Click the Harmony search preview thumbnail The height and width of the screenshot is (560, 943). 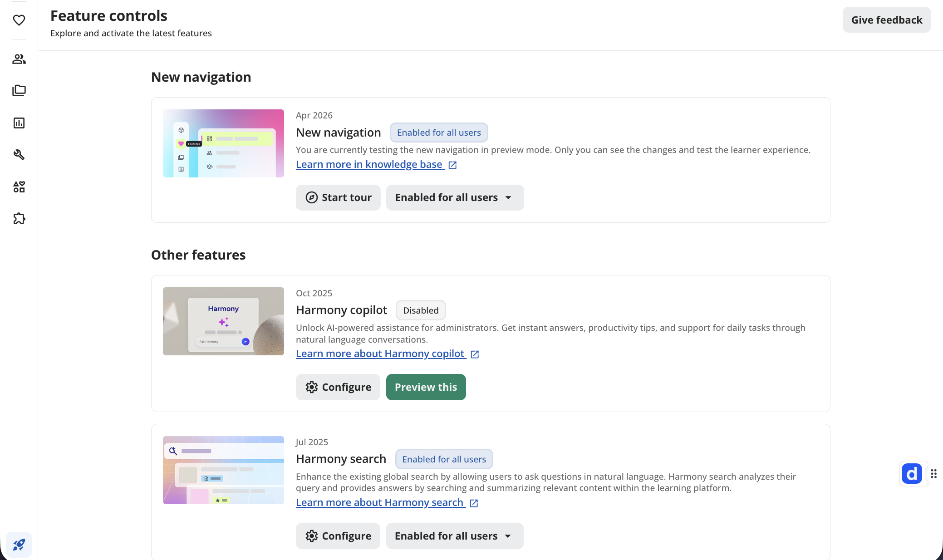coord(223,470)
